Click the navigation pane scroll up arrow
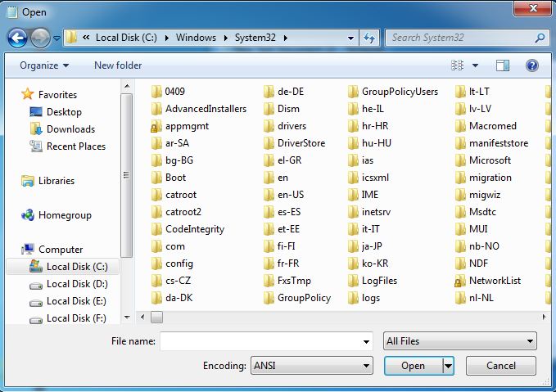 [127, 86]
